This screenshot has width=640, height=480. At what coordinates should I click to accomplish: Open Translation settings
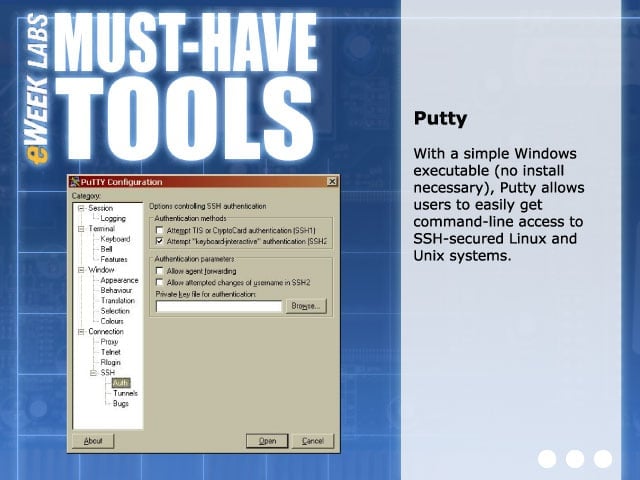click(x=118, y=300)
